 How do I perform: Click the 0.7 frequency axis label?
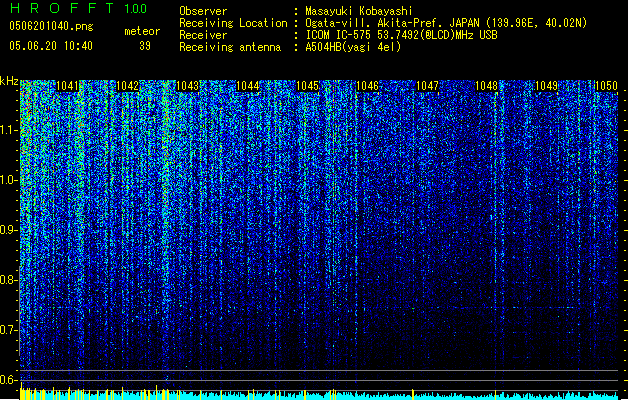click(x=8, y=330)
